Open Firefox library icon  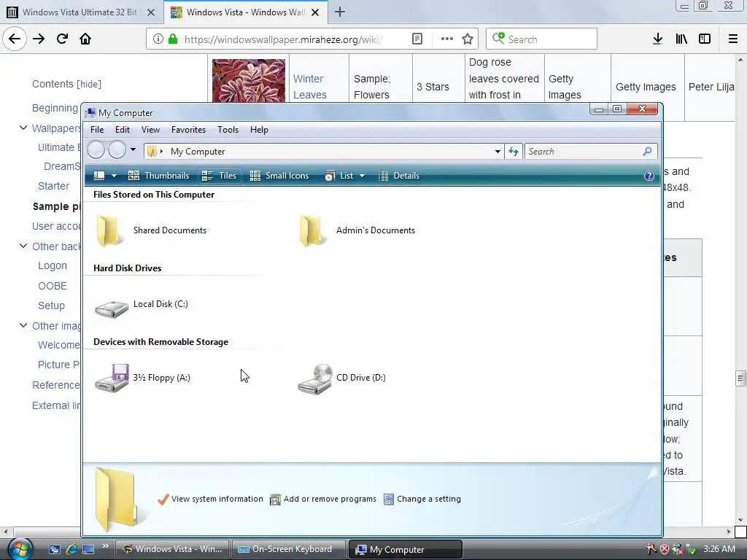[681, 39]
